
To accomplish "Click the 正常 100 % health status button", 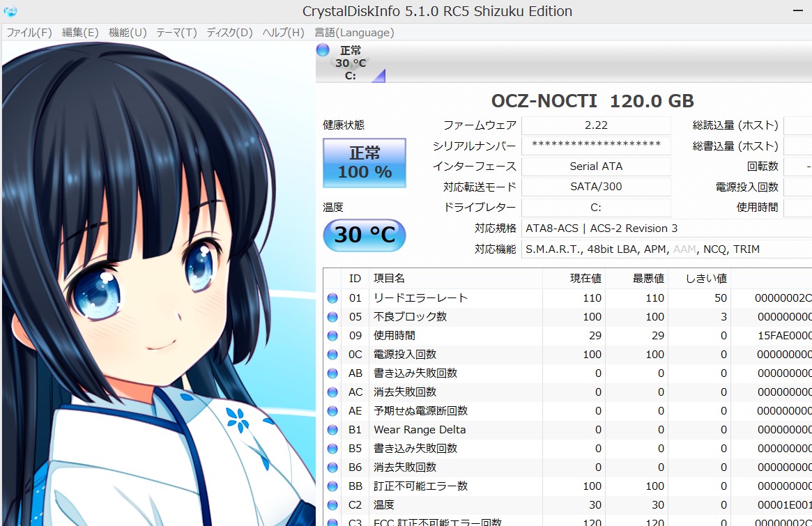I will click(365, 162).
